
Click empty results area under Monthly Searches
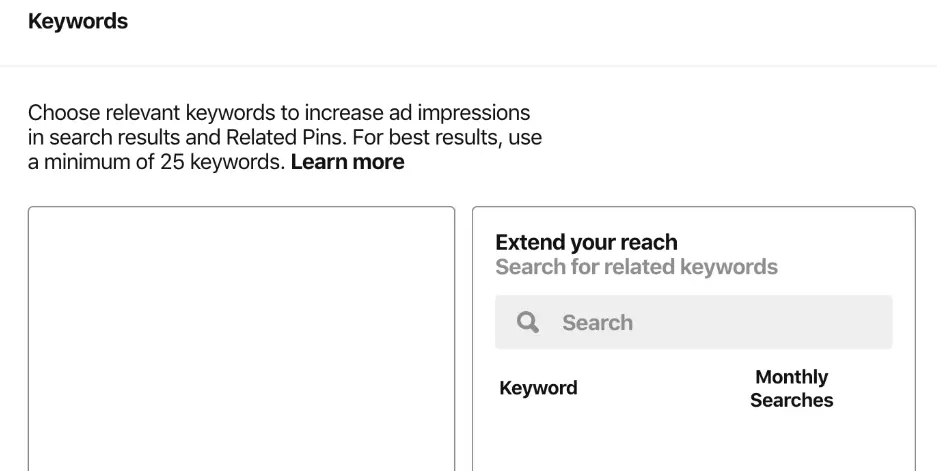point(791,440)
